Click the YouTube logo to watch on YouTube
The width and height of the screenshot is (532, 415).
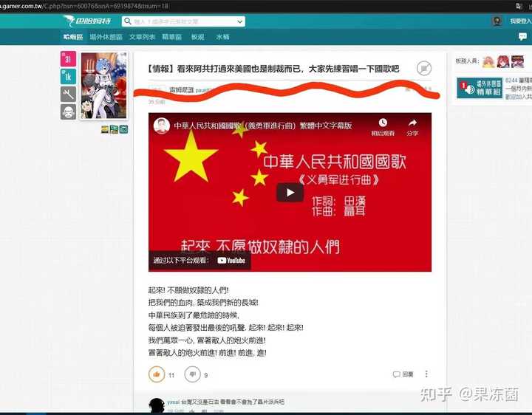coord(231,261)
